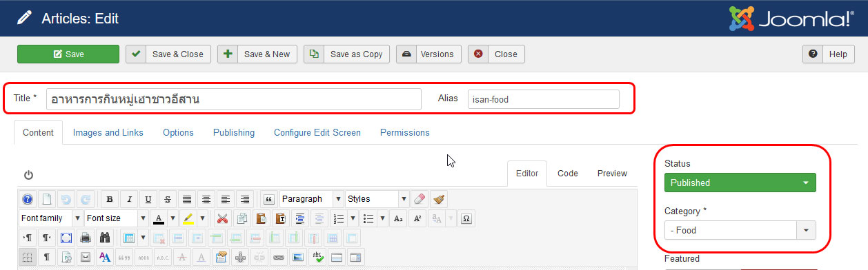Click the eraser Remove Format icon

420,199
